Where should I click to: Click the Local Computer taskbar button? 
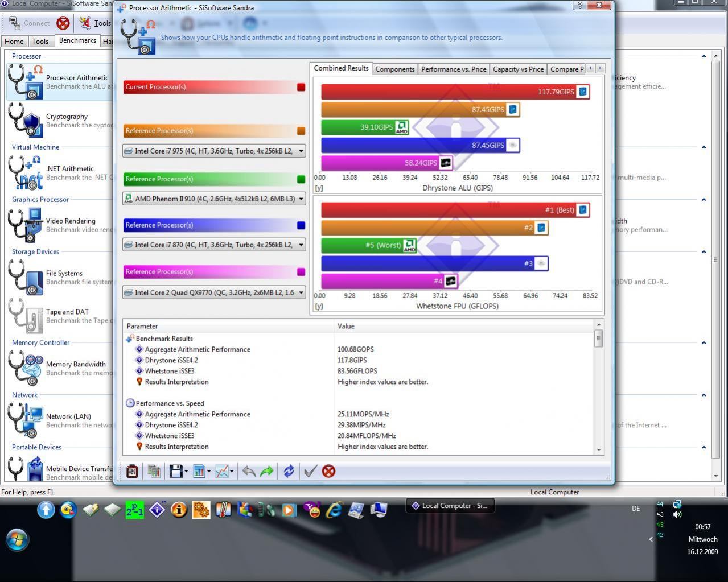(x=450, y=506)
